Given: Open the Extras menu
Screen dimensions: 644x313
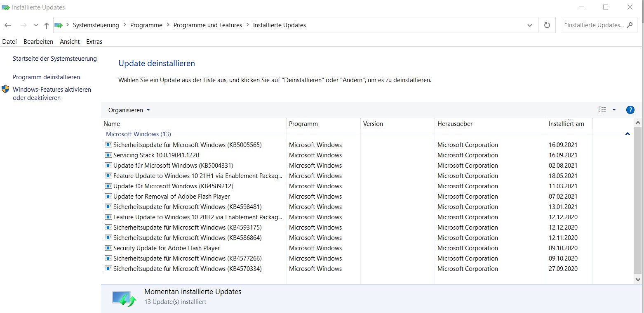Looking at the screenshot, I should click(94, 42).
